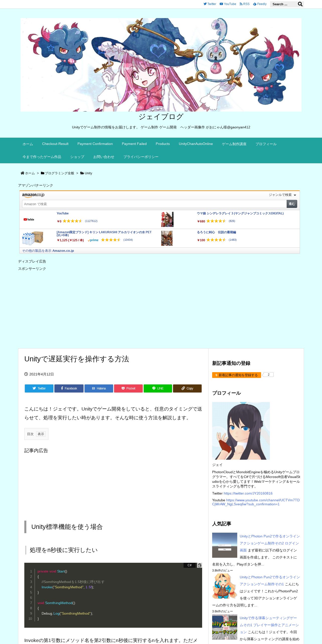Open the Payment Failed menu item
The image size is (322, 644).
pos(134,144)
